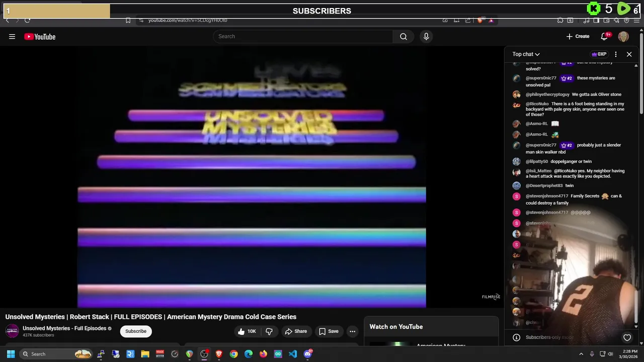This screenshot has height=362, width=644.
Task: Open the volume control in the tray
Action: 611,354
